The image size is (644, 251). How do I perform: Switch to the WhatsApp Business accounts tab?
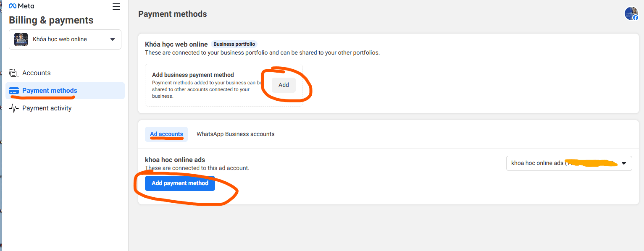[x=235, y=134]
